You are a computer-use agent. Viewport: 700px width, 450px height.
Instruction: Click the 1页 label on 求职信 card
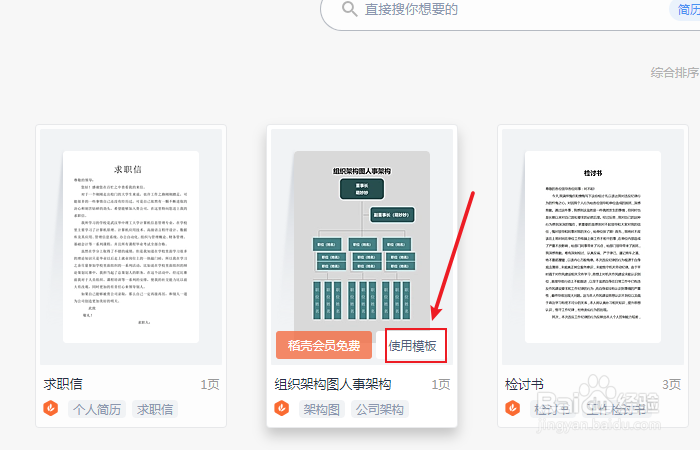coord(210,384)
